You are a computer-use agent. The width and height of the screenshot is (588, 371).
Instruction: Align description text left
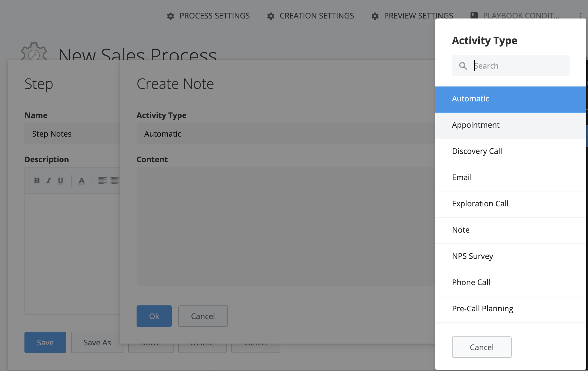103,180
